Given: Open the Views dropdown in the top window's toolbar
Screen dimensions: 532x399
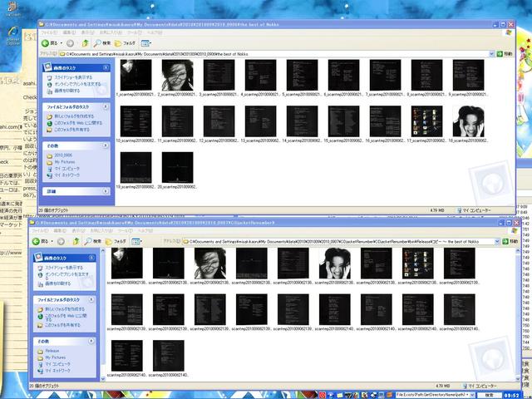Looking at the screenshot, I should [x=146, y=43].
